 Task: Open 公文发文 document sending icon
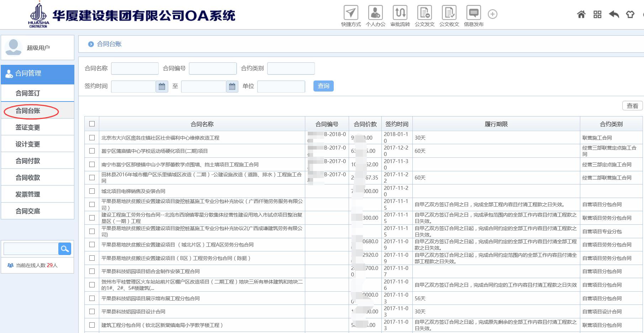[x=424, y=13]
